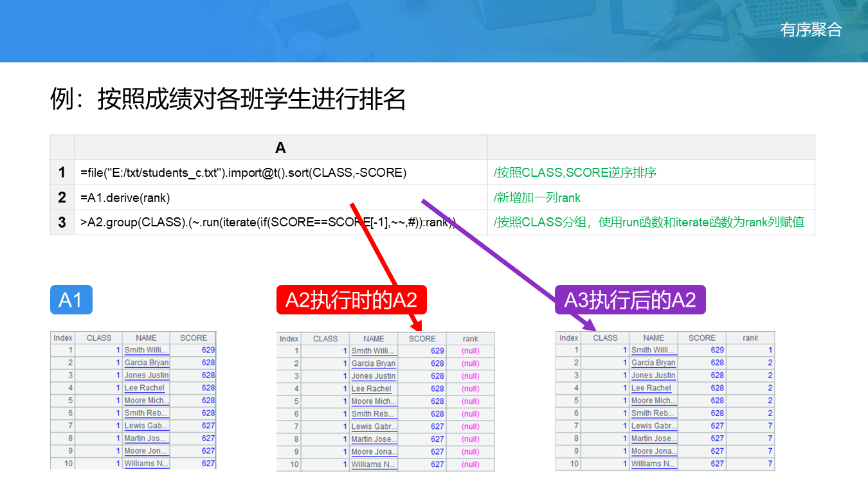This screenshot has width=868, height=488.
Task: Click Index header of left A1 table
Action: pos(63,338)
